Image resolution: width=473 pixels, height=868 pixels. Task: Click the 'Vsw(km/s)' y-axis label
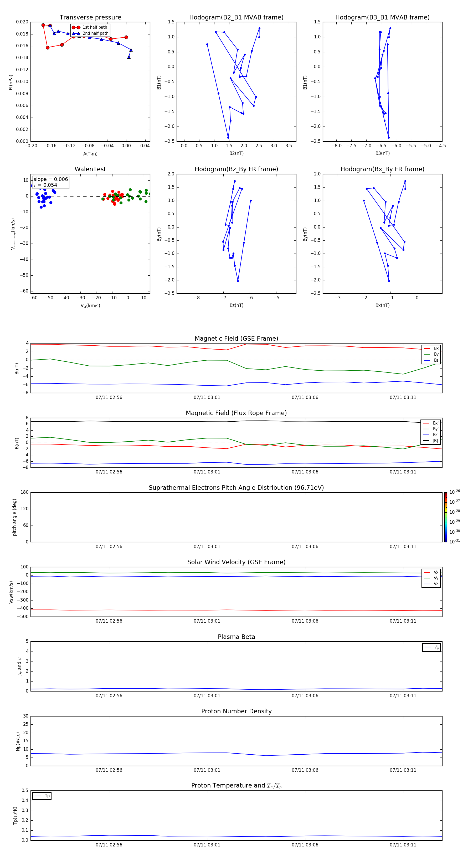11,592
